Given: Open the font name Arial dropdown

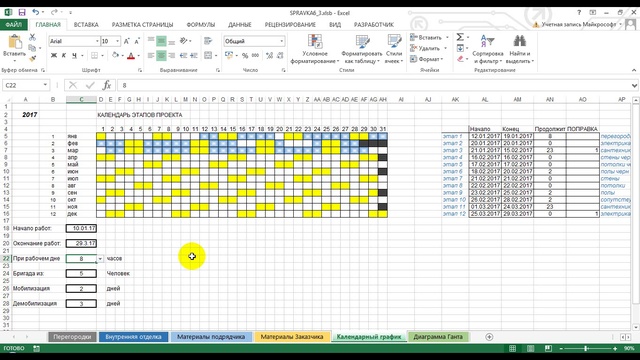Looking at the screenshot, I should [x=97, y=41].
